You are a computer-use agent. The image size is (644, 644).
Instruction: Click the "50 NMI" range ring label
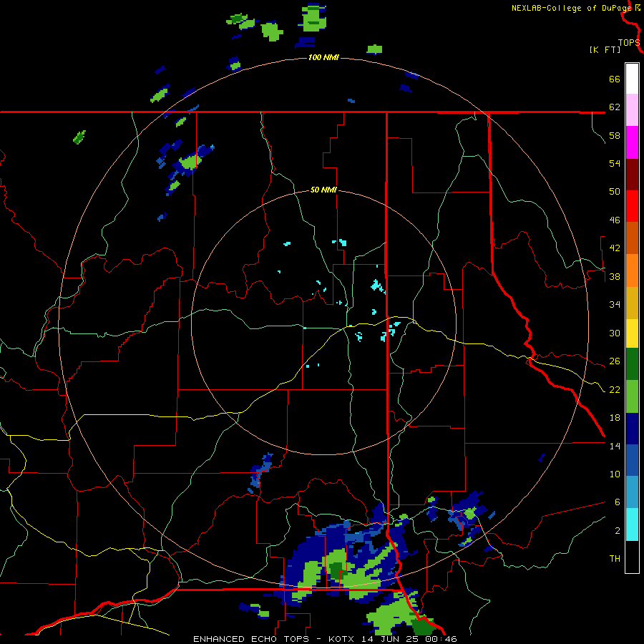(323, 190)
